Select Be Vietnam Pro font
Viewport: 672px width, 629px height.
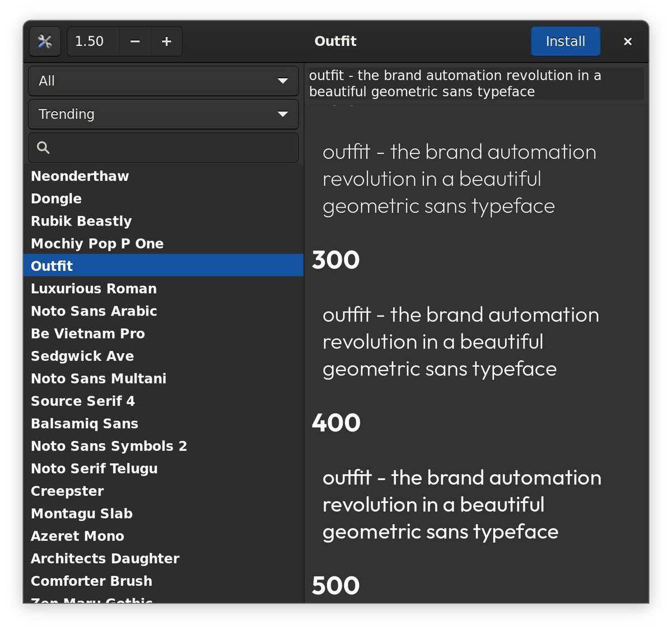click(164, 334)
